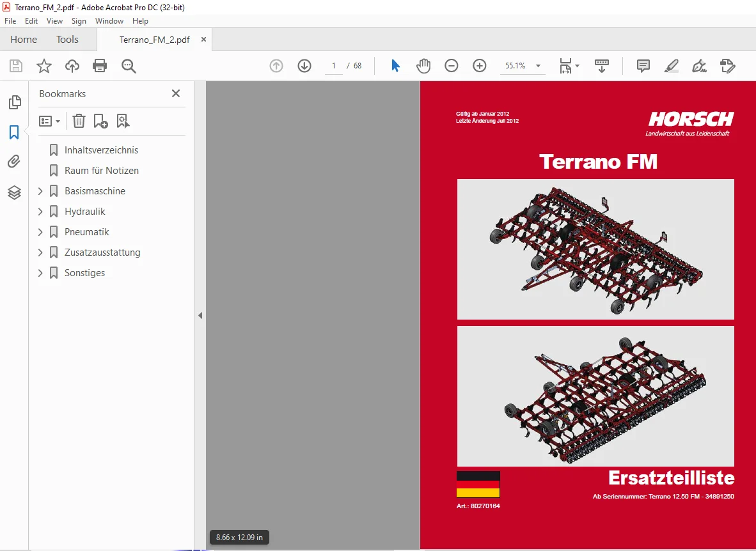The width and height of the screenshot is (756, 551).
Task: Jump to Inhaltsverzeichnis bookmark
Action: (101, 150)
